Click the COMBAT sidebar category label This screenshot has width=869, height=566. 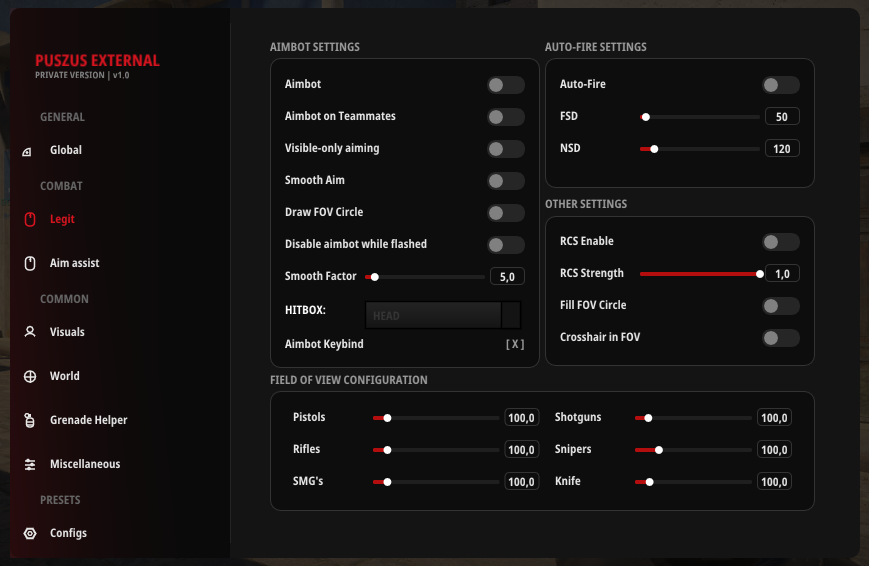[61, 186]
